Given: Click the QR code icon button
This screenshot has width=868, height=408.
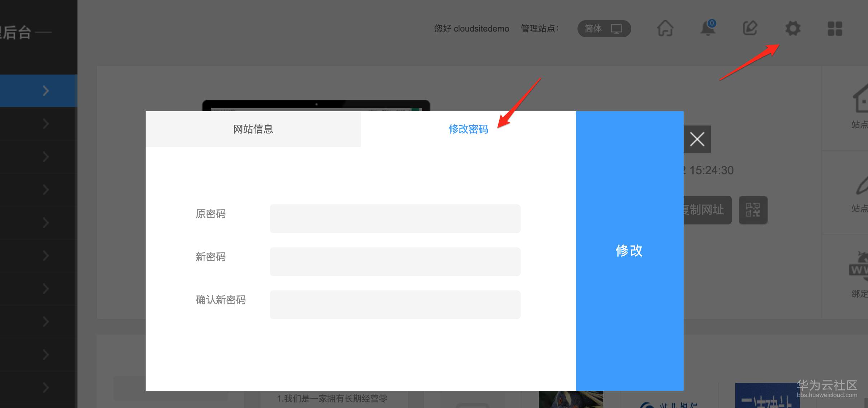Looking at the screenshot, I should [x=753, y=210].
